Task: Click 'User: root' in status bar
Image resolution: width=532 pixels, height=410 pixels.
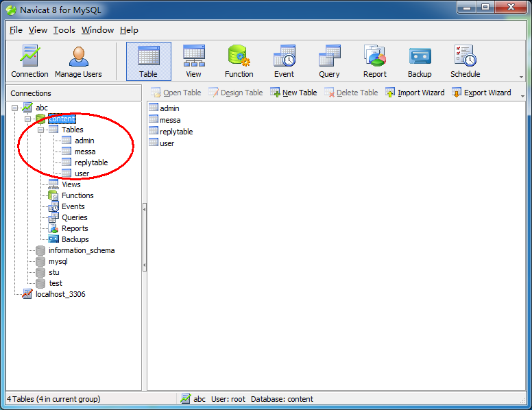Action: point(228,399)
